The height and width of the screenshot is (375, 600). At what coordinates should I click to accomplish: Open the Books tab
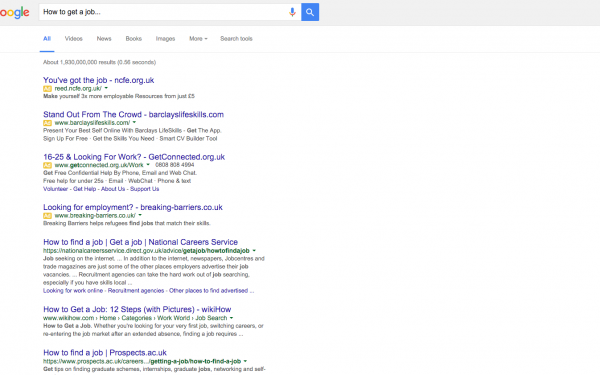coord(134,39)
